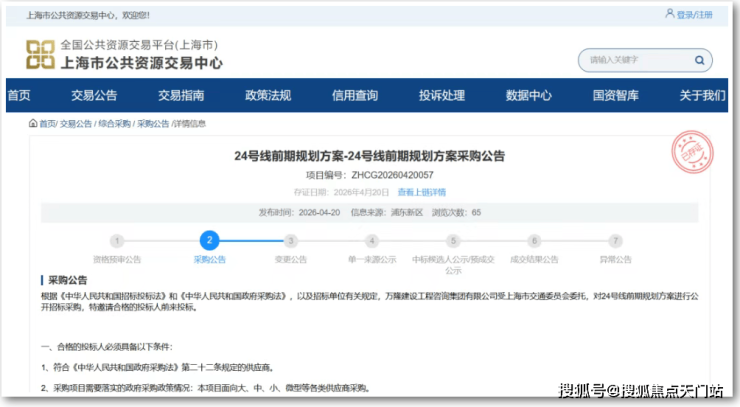
Task: Select the active step 2 circle
Action: (x=210, y=240)
